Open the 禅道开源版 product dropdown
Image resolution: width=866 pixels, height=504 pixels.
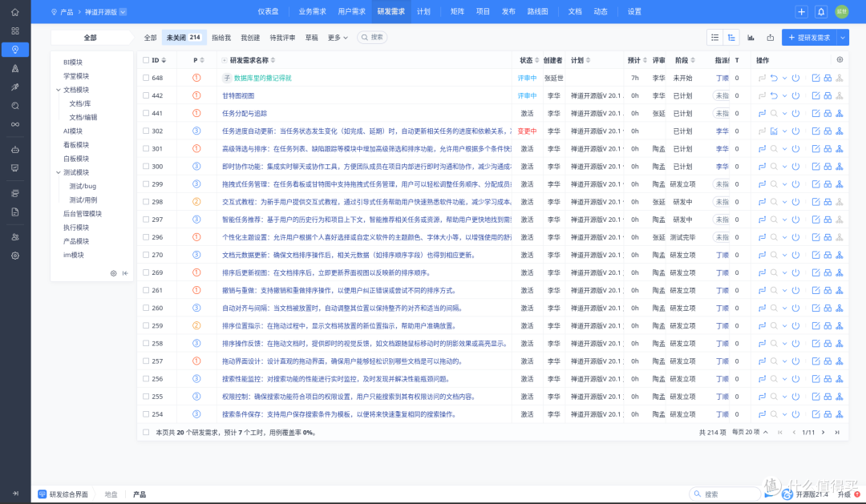click(x=106, y=11)
